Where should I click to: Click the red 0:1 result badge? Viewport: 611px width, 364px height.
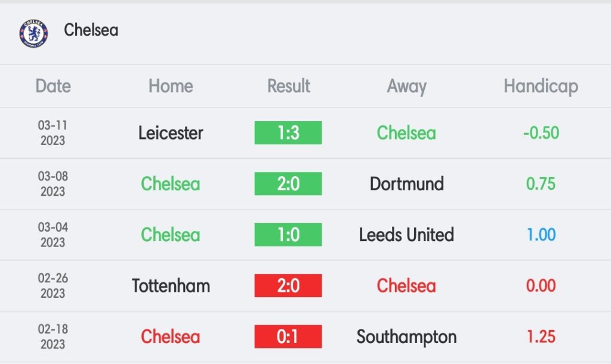pos(288,337)
